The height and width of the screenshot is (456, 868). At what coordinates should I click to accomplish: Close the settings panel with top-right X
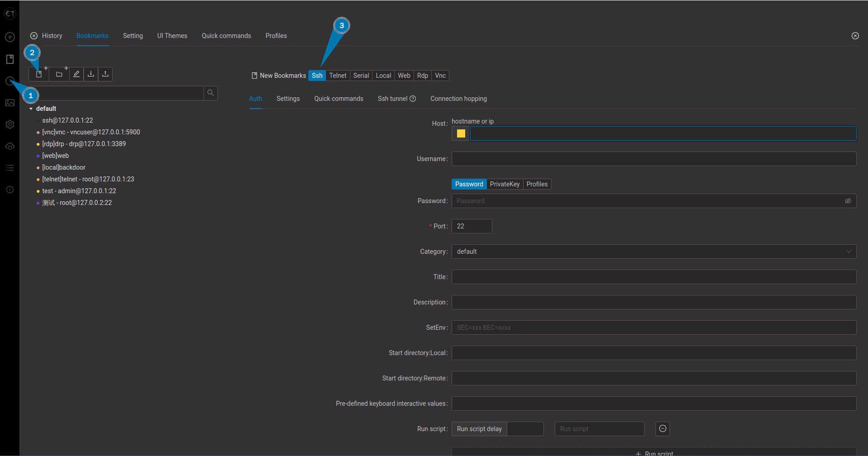coord(855,36)
